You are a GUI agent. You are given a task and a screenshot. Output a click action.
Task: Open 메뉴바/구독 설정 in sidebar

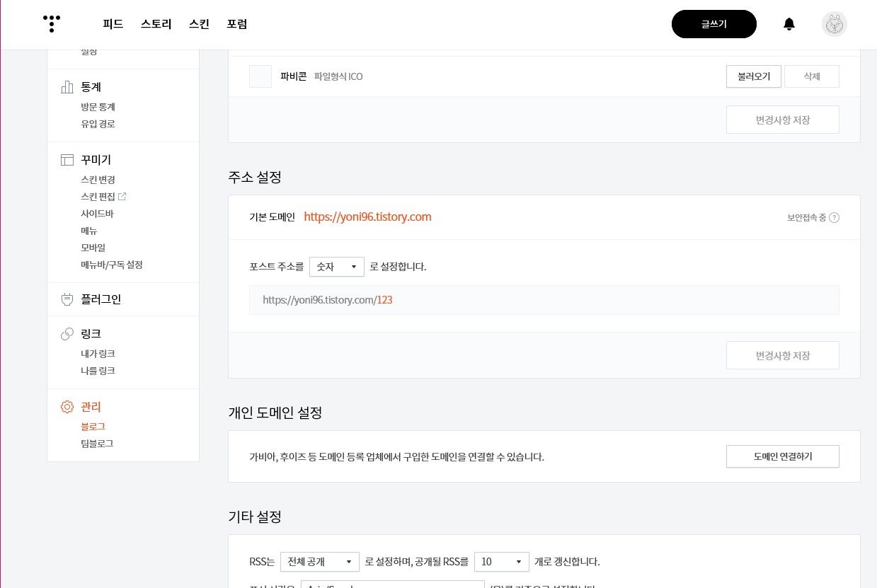coord(112,265)
